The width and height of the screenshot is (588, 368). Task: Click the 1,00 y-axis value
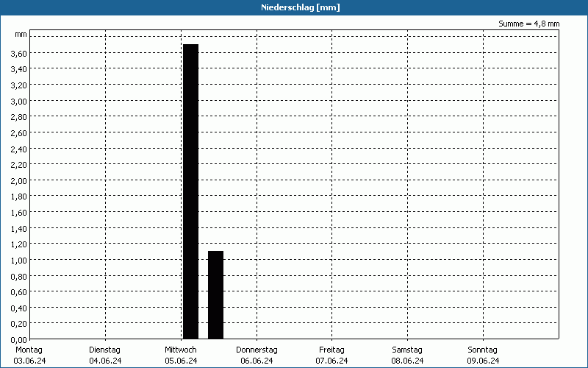(19, 261)
